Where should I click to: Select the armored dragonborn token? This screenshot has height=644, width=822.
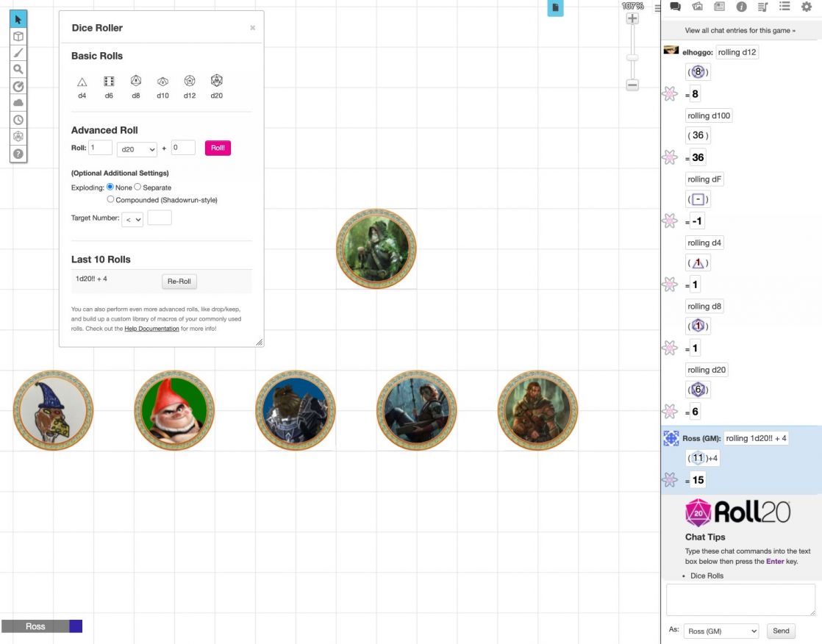pos(295,410)
